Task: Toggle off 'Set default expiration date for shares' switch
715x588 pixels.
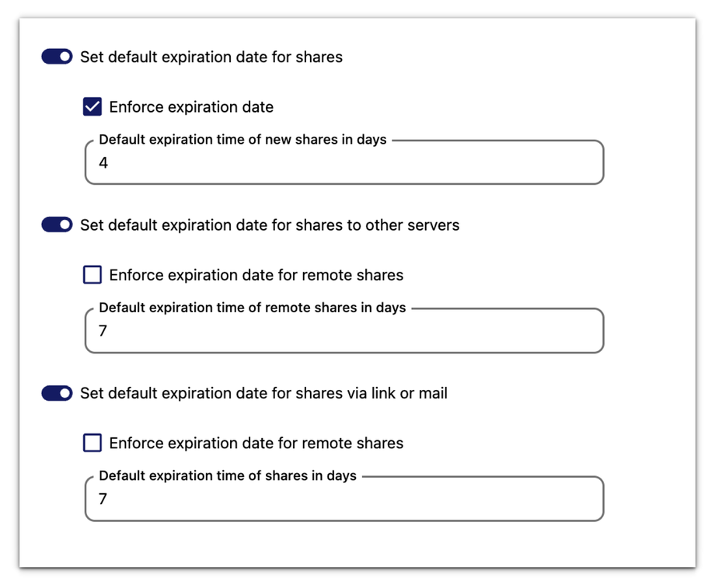Action: 57,57
